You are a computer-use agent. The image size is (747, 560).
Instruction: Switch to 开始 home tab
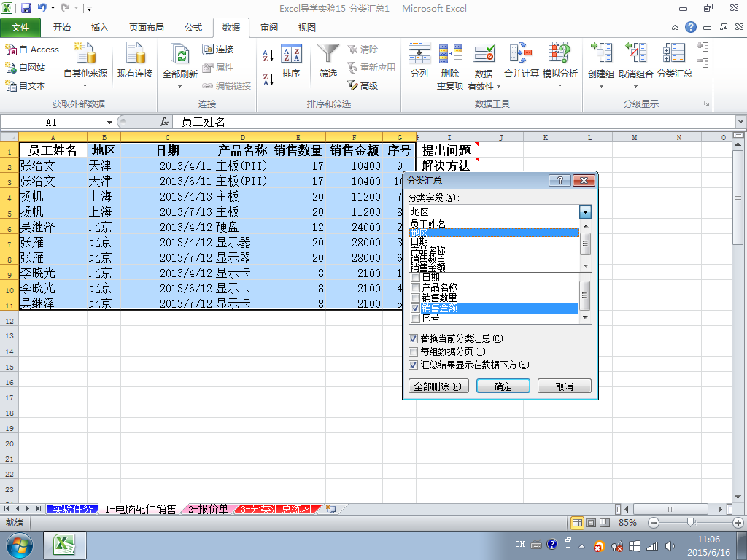coord(62,28)
